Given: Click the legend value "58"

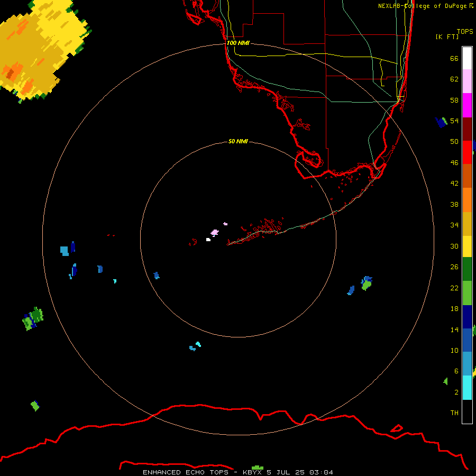Looking at the screenshot, I should point(454,100).
